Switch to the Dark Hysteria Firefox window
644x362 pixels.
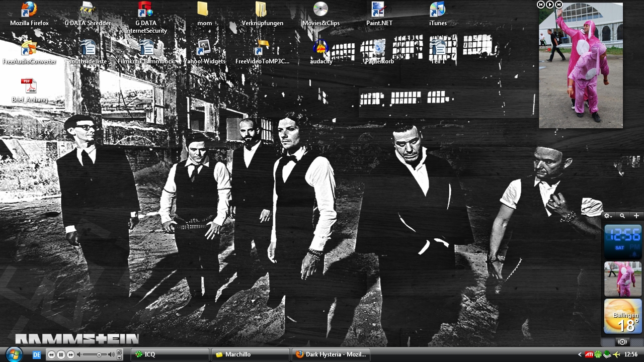[331, 354]
